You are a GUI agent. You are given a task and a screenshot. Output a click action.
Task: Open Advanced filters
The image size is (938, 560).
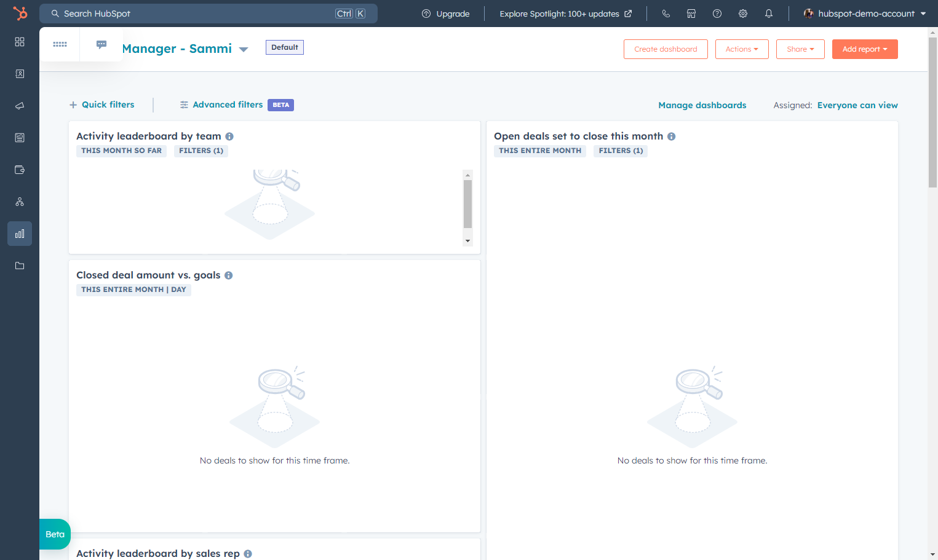pyautogui.click(x=221, y=105)
